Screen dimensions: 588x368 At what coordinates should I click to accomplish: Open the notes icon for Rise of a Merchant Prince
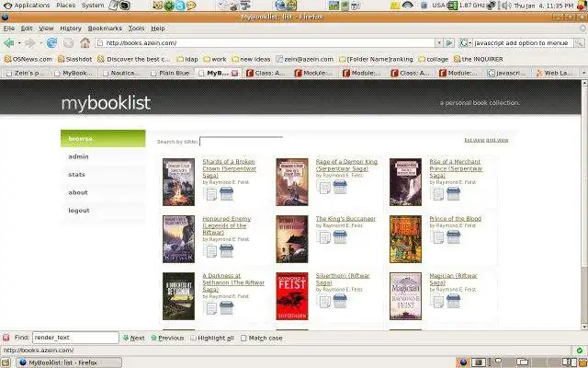(437, 194)
